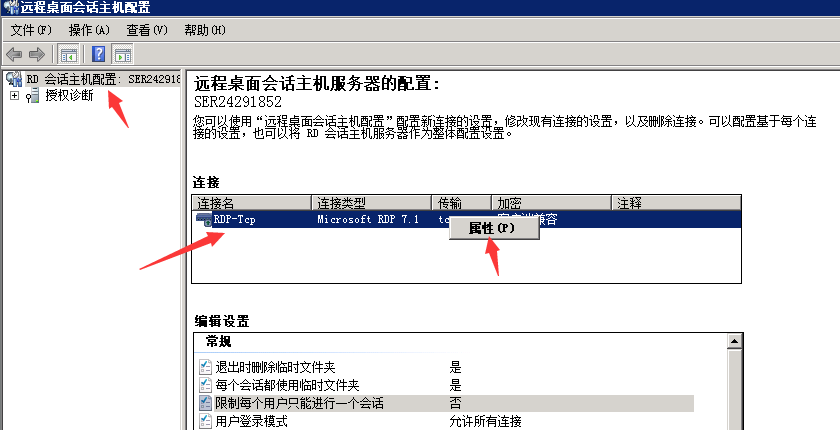
Task: Click the settings list scroll-up arrow
Action: [x=735, y=343]
